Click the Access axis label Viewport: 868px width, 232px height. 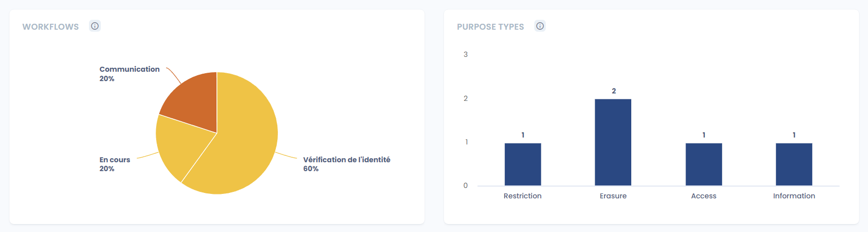pos(703,196)
